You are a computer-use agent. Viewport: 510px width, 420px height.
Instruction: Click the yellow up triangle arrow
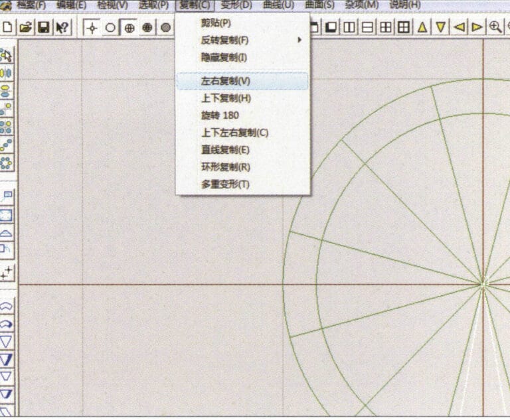click(422, 27)
